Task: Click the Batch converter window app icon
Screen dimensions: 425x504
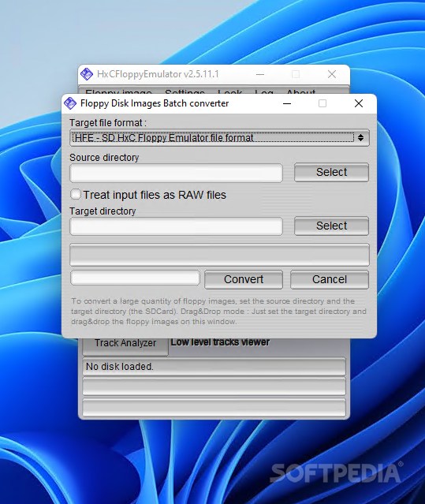Action: (70, 103)
